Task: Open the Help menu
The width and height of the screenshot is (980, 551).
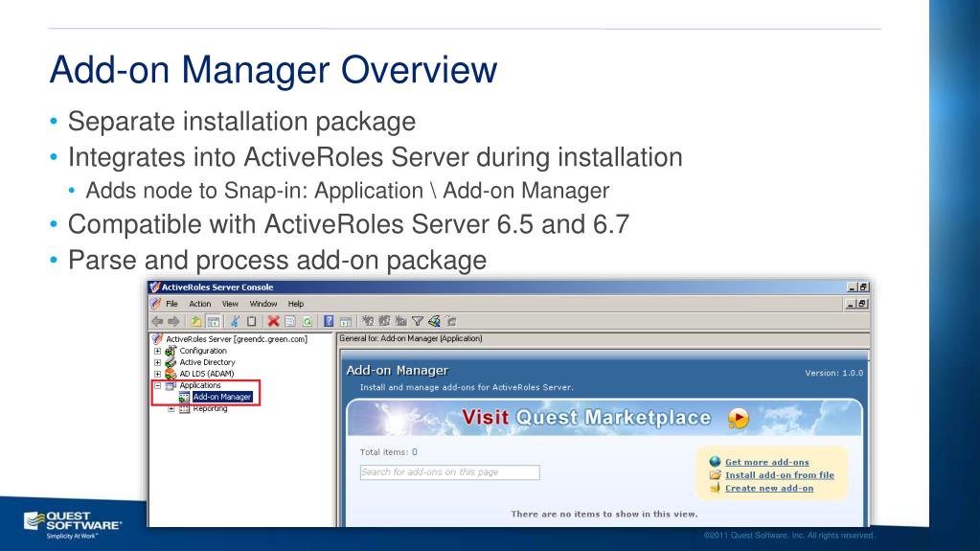Action: tap(296, 304)
